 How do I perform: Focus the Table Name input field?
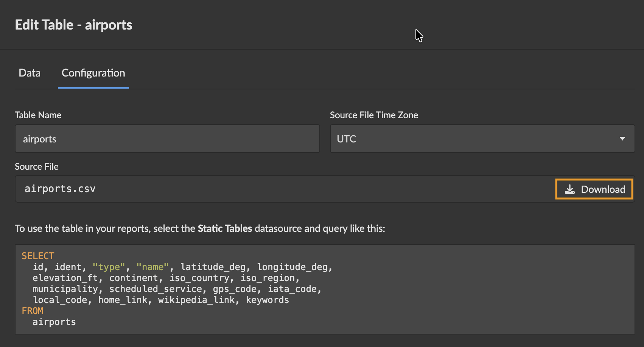tap(167, 139)
